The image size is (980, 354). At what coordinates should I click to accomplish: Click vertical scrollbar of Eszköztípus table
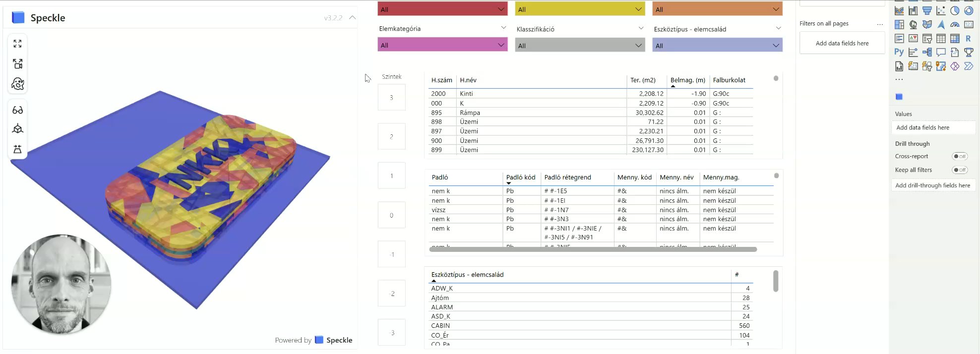(x=776, y=281)
